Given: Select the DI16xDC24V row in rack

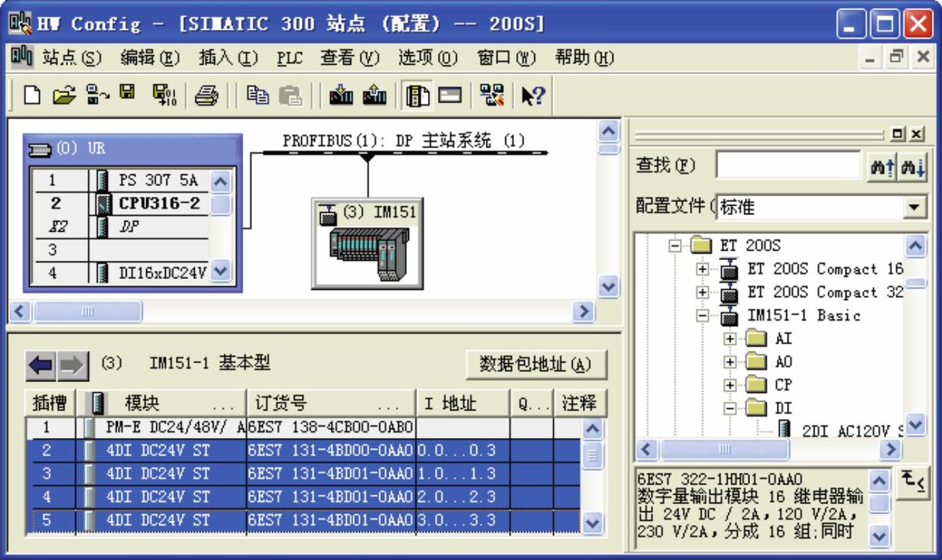Looking at the screenshot, I should (x=120, y=274).
